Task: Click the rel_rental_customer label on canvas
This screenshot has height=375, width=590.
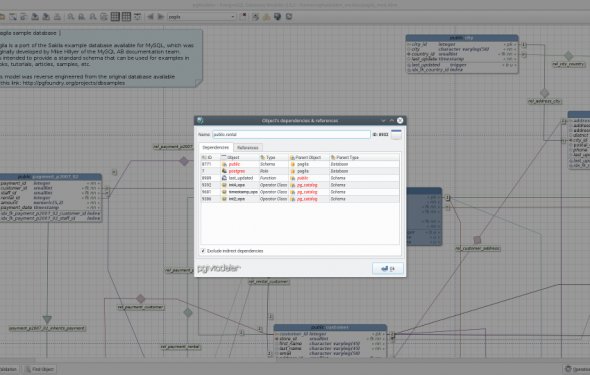Action: click(x=269, y=282)
